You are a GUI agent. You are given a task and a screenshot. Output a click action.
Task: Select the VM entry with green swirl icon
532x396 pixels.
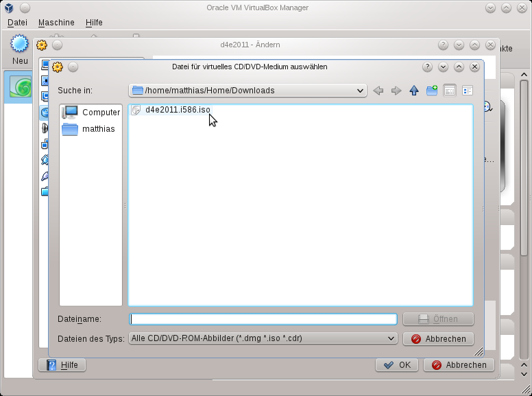click(19, 87)
